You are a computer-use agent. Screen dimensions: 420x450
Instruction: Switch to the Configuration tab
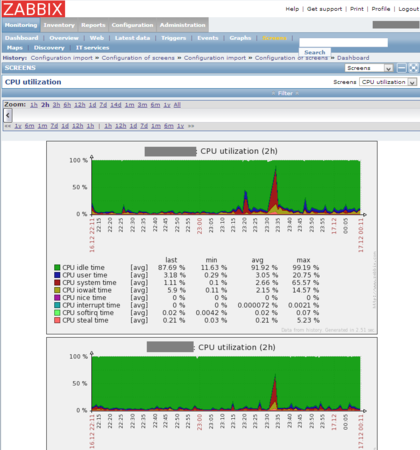click(132, 25)
